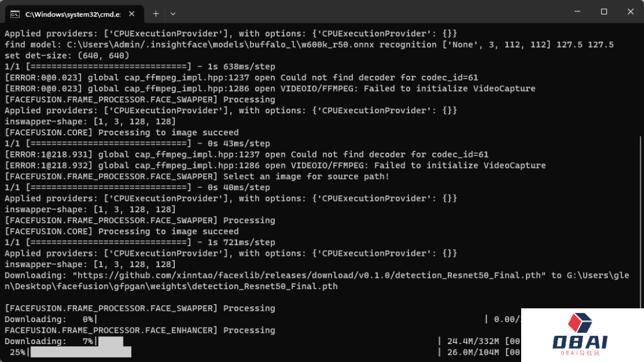
Task: Click the 'Select an image for source path!' message
Action: tap(306, 177)
